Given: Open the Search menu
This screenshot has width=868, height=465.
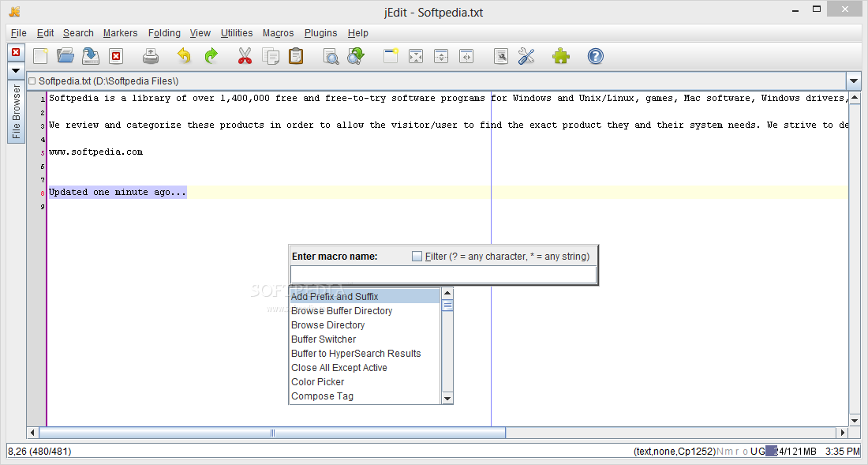Looking at the screenshot, I should 78,33.
